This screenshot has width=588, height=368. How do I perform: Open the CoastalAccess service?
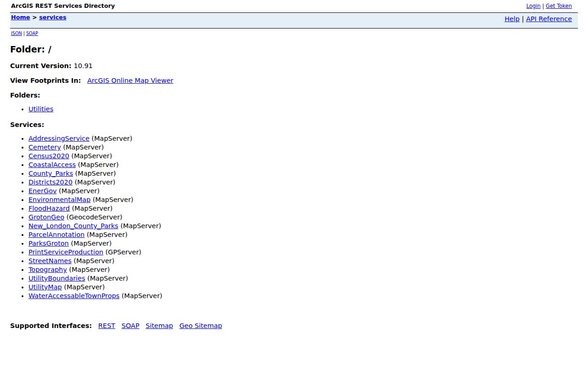coord(52,165)
